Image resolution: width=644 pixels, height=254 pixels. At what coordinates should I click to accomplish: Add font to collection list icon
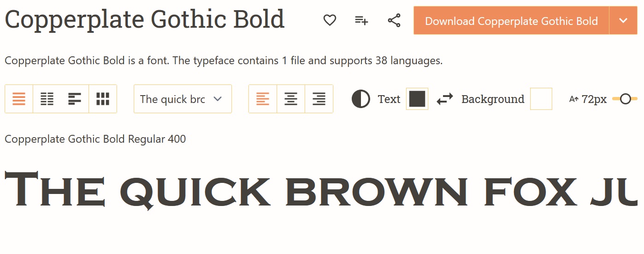361,20
